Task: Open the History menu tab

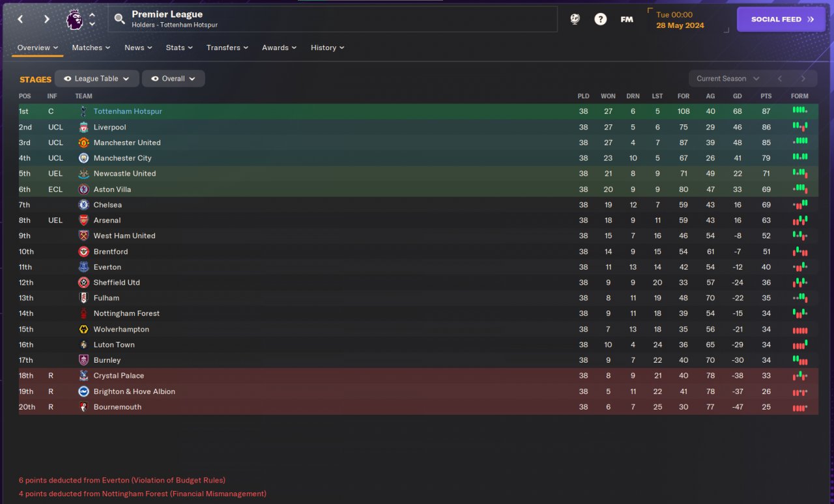Action: (327, 48)
